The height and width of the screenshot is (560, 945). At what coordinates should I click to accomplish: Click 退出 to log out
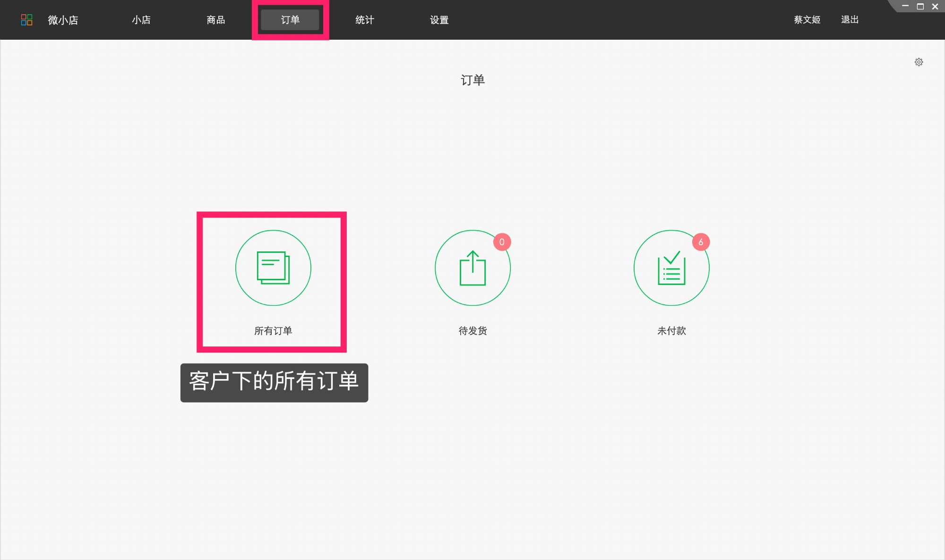[x=850, y=20]
